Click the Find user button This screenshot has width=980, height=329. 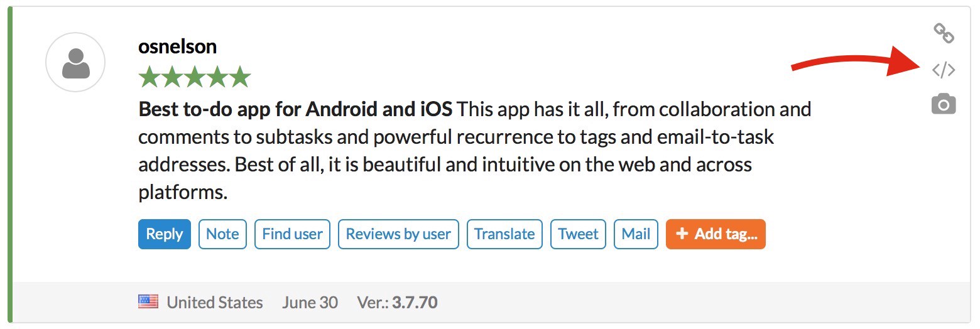pos(292,234)
